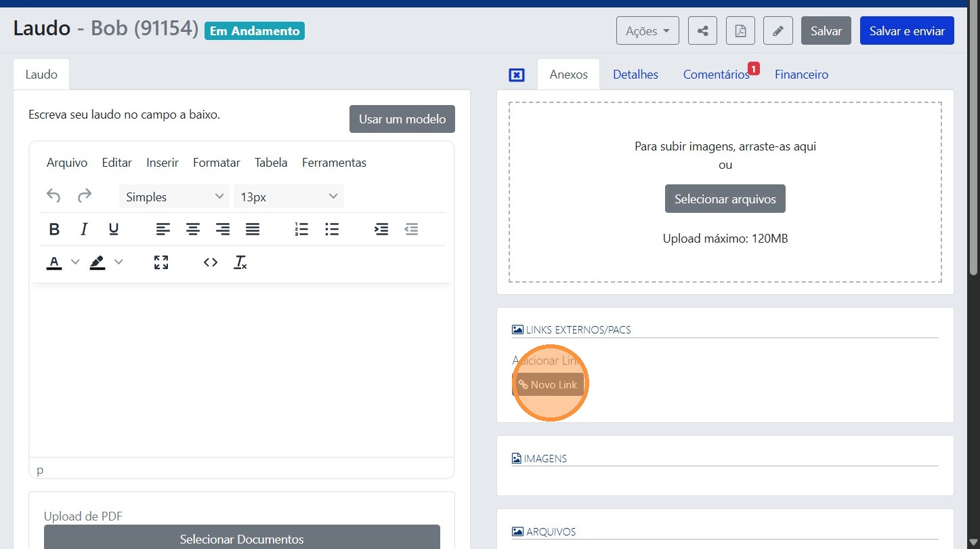980x549 pixels.
Task: Click the pencil edit icon
Action: point(778,30)
